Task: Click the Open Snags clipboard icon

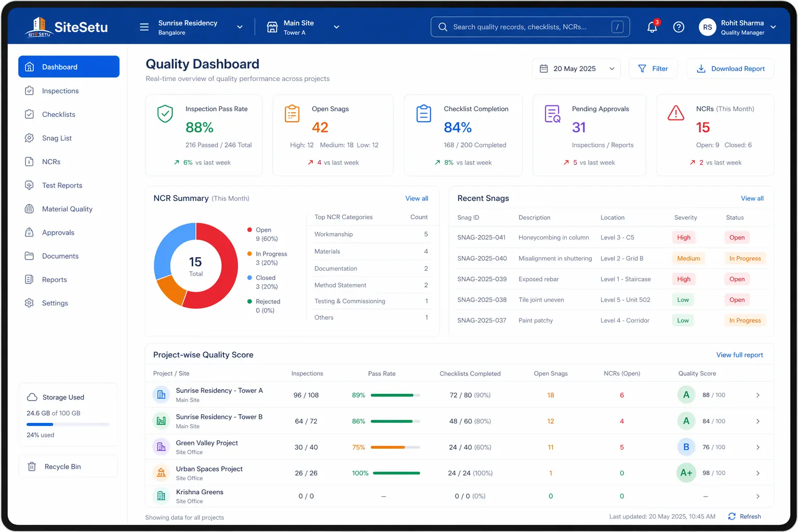Action: pyautogui.click(x=292, y=114)
